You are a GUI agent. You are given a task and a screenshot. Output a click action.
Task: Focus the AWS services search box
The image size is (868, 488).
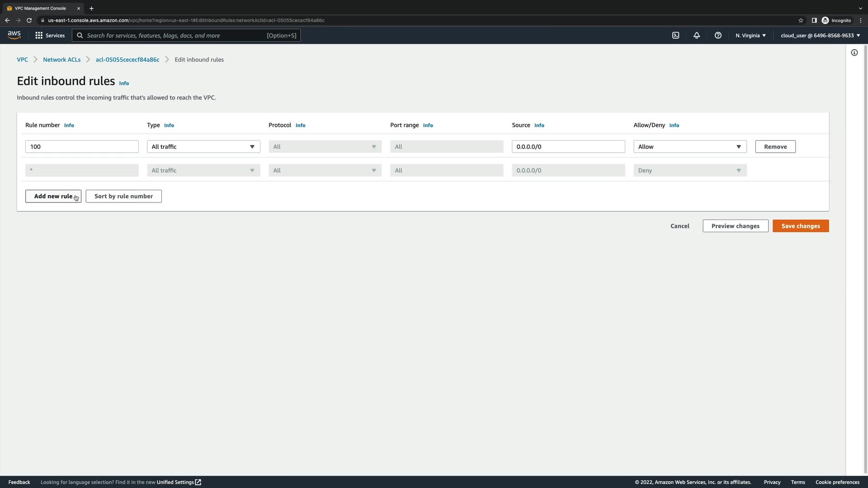click(176, 35)
